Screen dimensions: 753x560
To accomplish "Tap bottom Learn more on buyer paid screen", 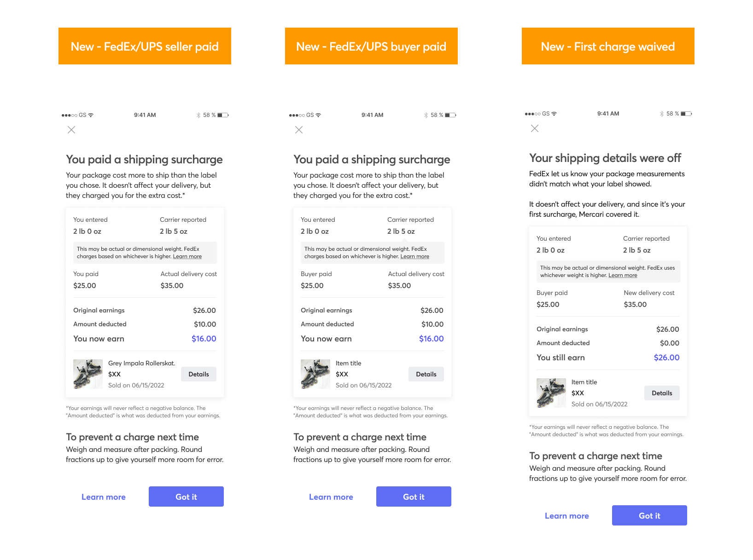I will (331, 497).
